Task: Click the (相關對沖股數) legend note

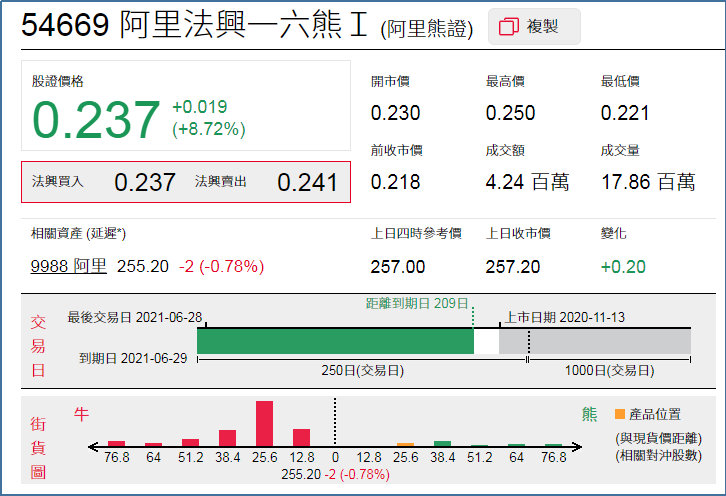Action: 658,455
